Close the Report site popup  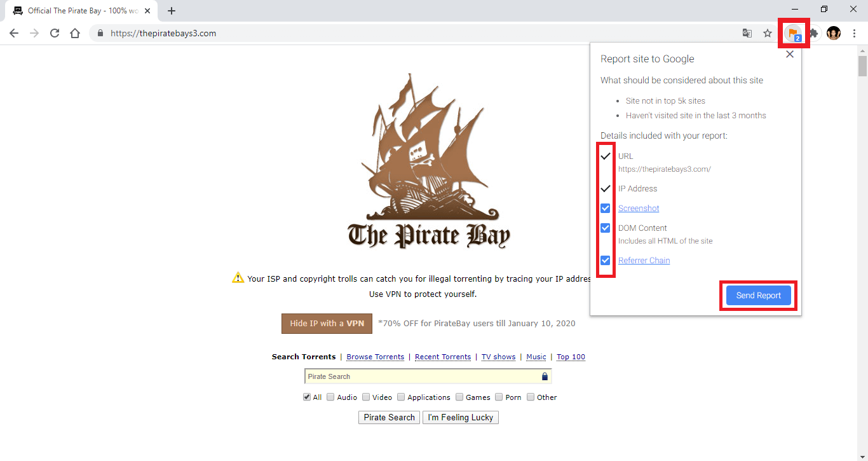coord(790,54)
